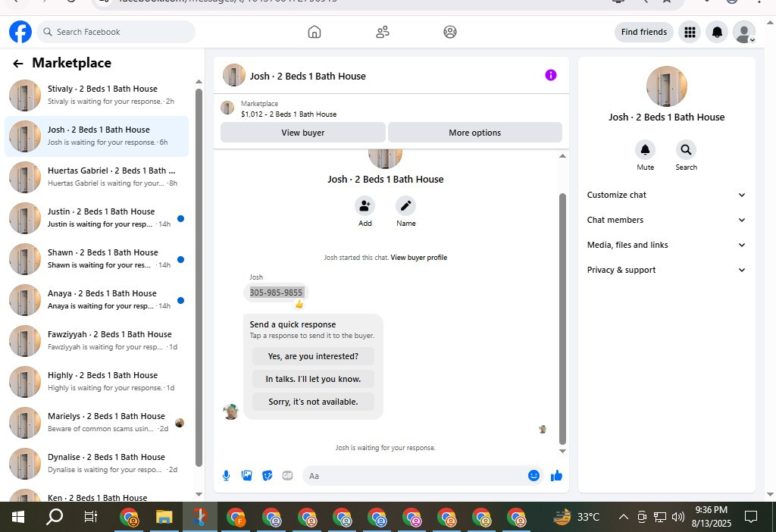Open the Home feed icon
This screenshot has height=532, width=776.
click(314, 32)
